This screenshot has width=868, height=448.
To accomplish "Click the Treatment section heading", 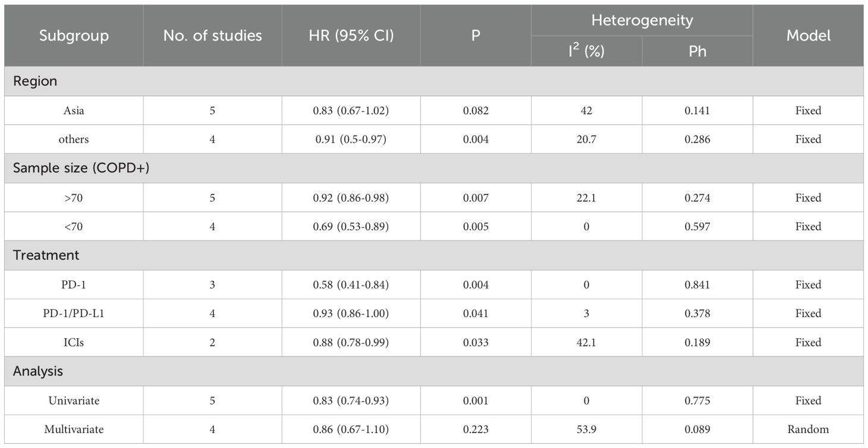I will [x=46, y=256].
